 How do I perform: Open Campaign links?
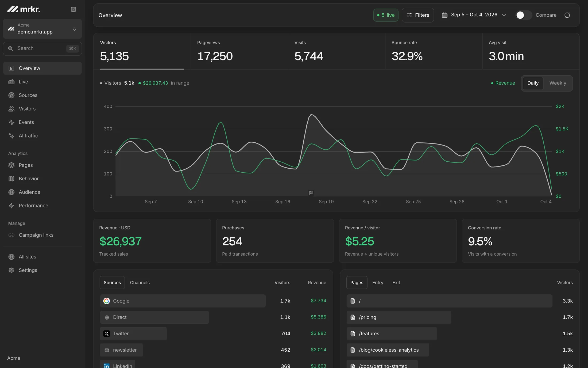click(42, 235)
